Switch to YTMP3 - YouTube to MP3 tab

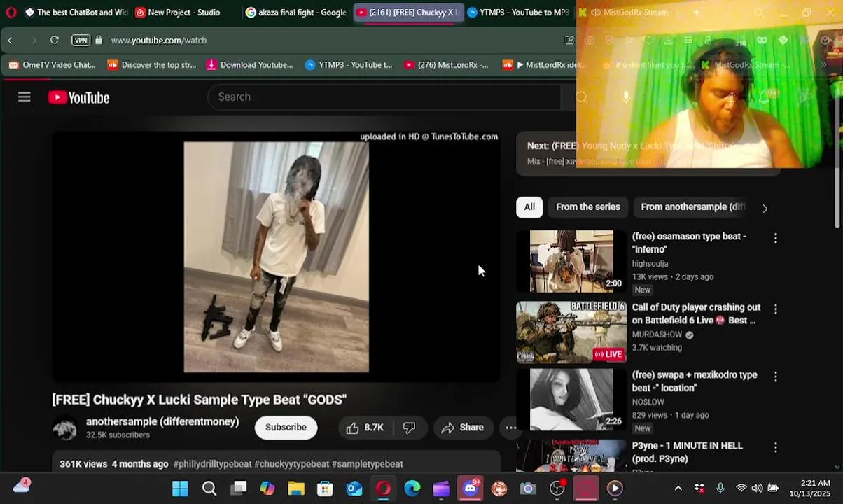click(519, 13)
